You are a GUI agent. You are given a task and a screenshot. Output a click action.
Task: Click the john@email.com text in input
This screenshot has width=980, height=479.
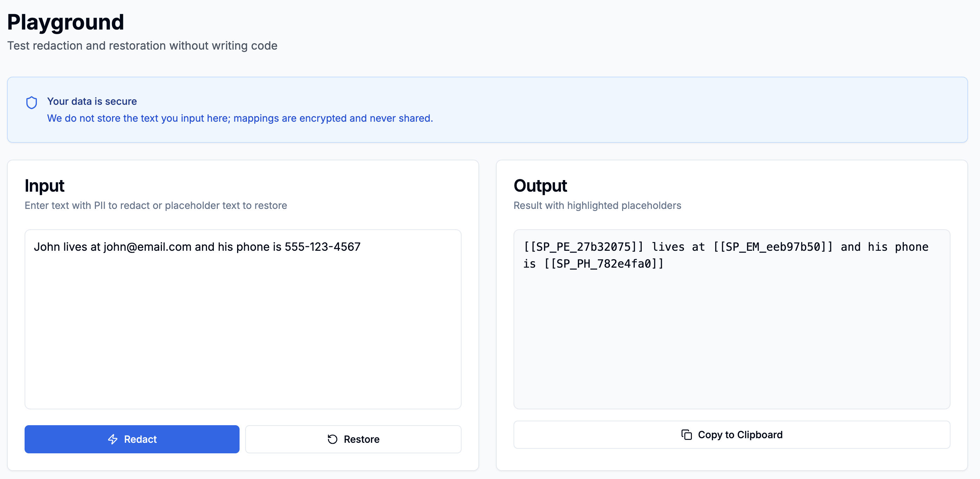[x=147, y=247]
